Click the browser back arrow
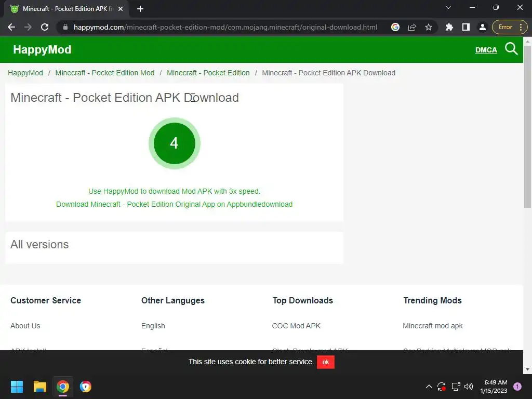 pos(11,27)
